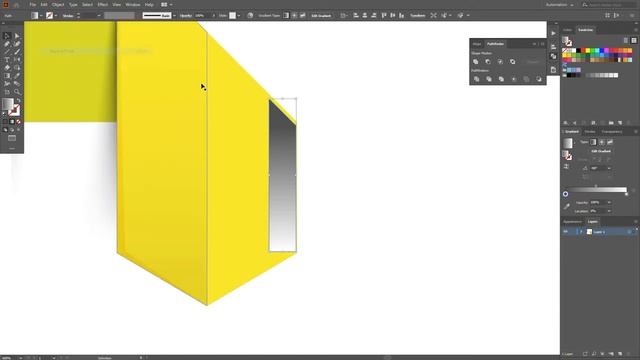Open the graphic Style dropdown

(238, 16)
